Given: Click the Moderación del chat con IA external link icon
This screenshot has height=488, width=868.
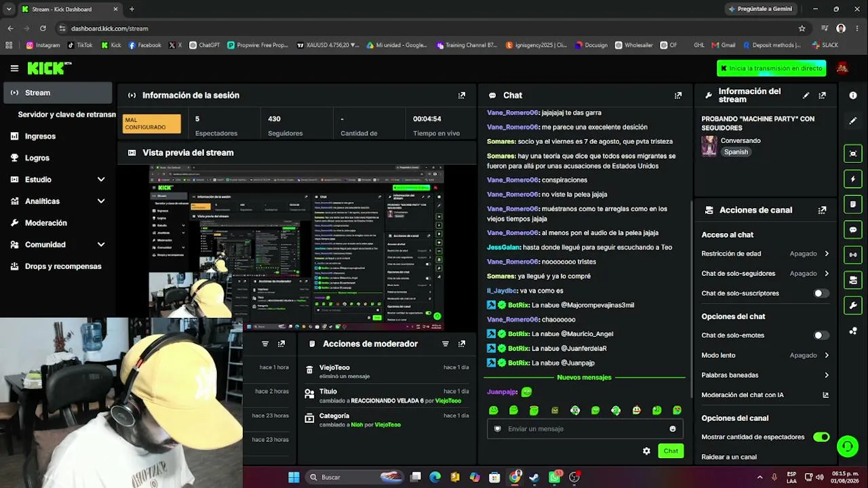Looking at the screenshot, I should click(x=825, y=395).
